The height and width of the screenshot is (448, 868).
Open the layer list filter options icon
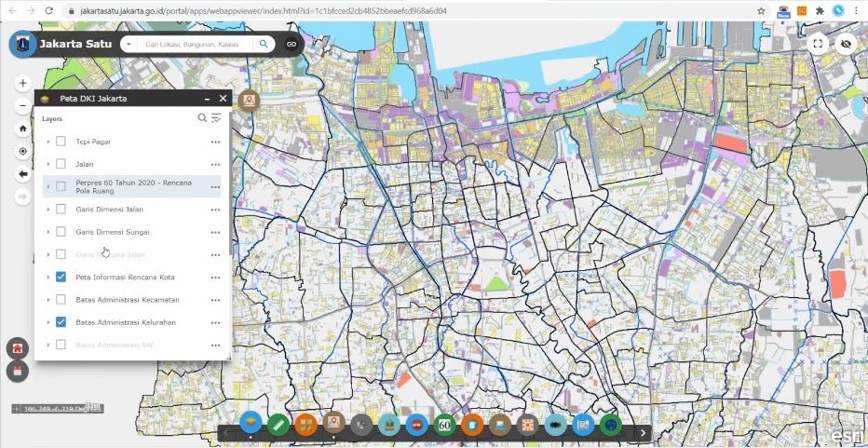(216, 118)
